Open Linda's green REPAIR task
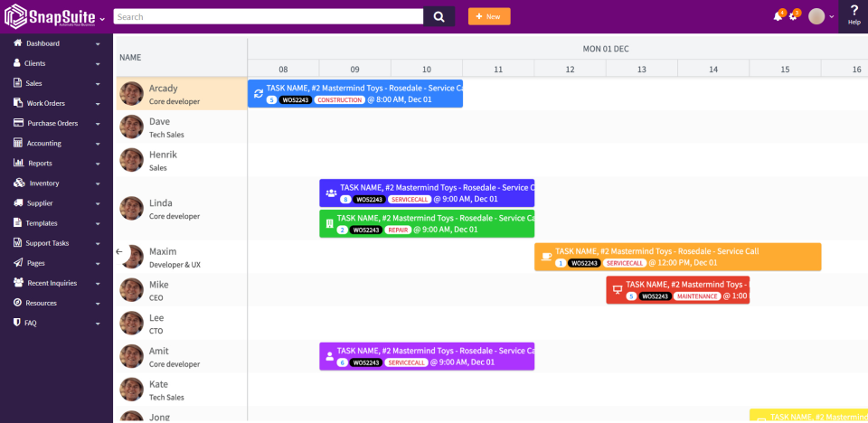 pyautogui.click(x=427, y=223)
